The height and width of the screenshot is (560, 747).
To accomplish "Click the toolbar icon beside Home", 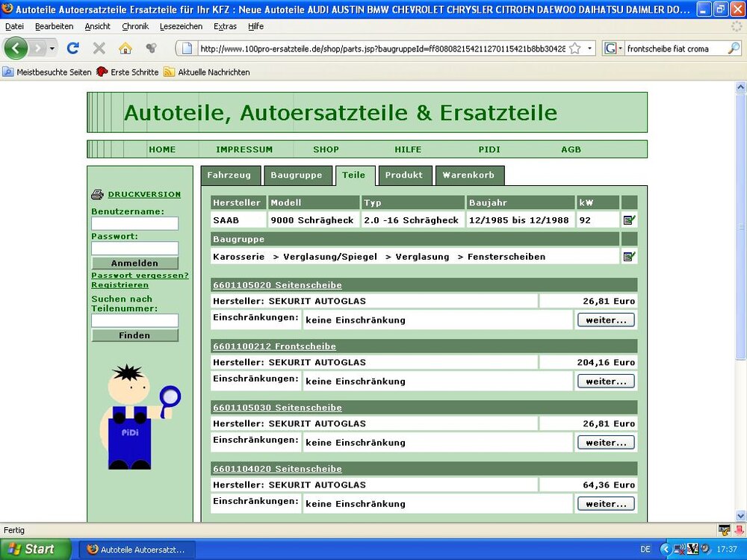I will tap(151, 48).
